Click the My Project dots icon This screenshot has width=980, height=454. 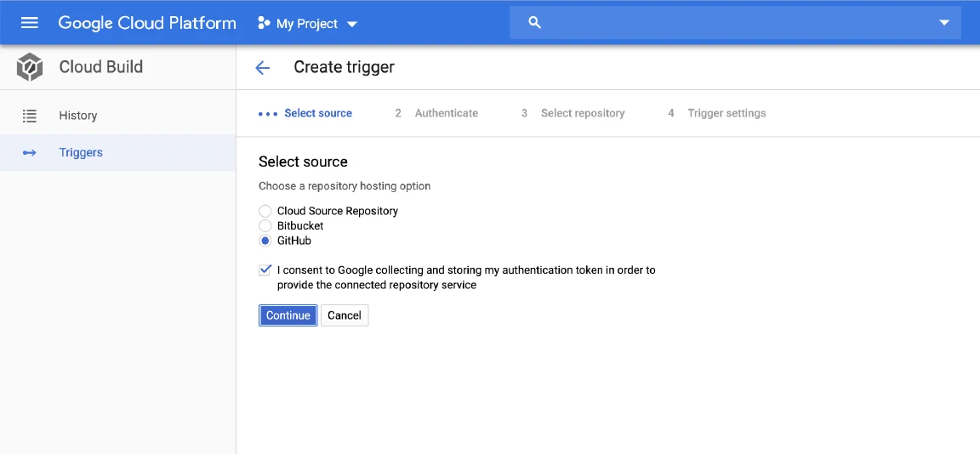click(x=264, y=24)
